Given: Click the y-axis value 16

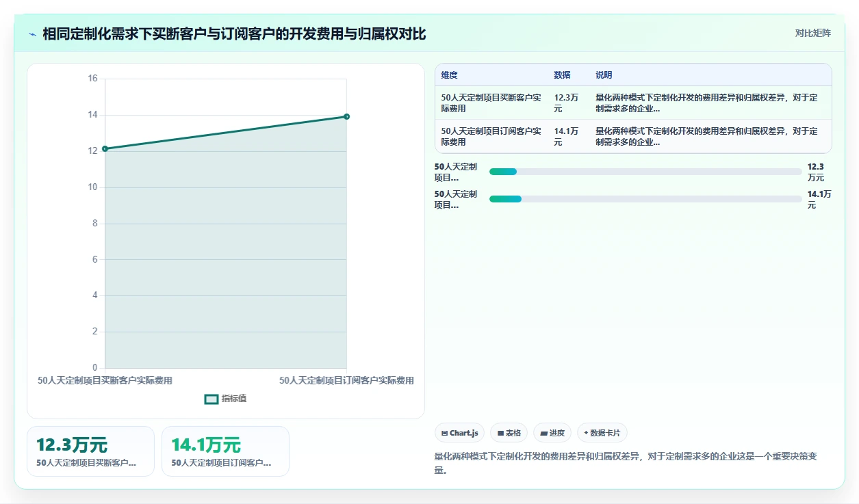Looking at the screenshot, I should coord(93,79).
